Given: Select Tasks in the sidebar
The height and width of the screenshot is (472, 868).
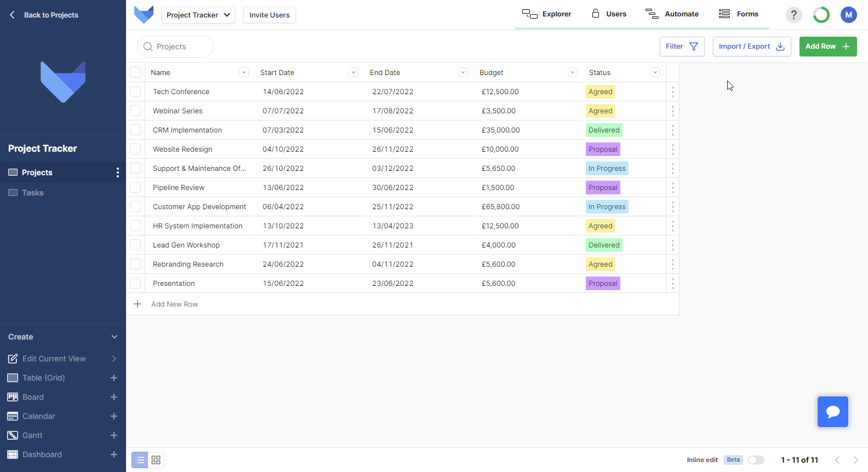Looking at the screenshot, I should point(63,193).
